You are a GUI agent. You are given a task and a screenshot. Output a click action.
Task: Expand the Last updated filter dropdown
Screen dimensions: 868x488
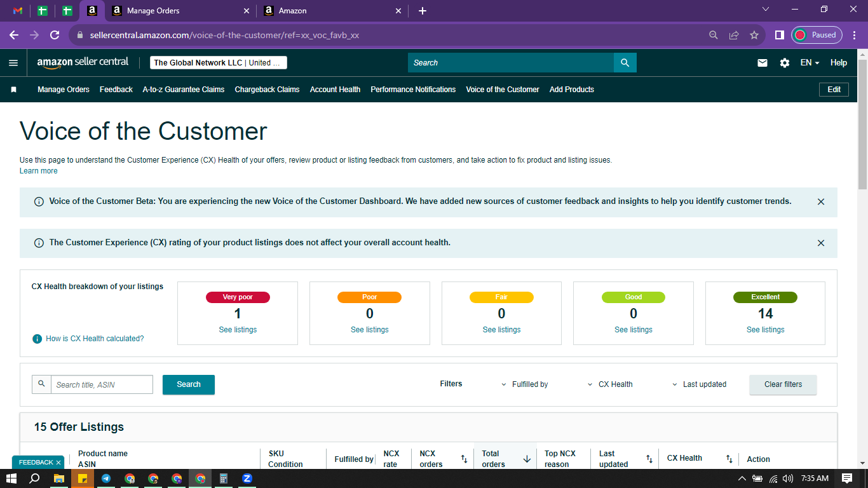pos(699,384)
